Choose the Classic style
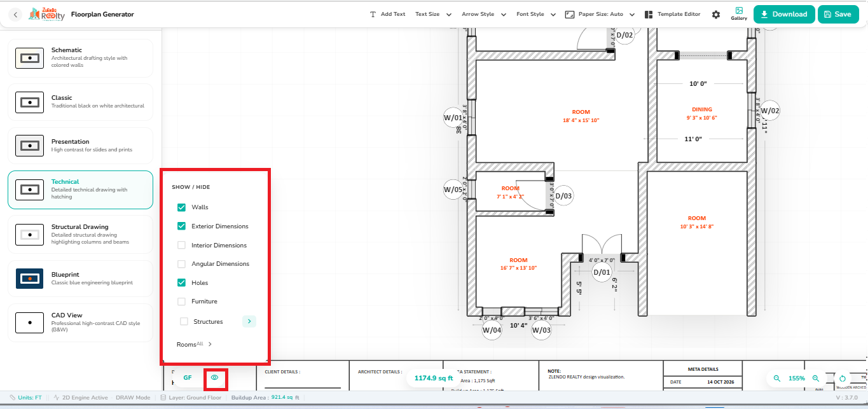Image resolution: width=868 pixels, height=409 pixels. pyautogui.click(x=80, y=102)
